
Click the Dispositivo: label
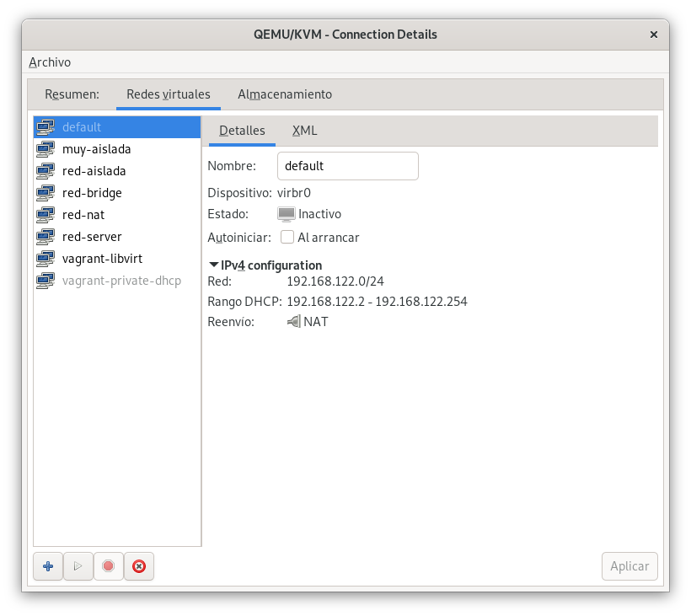point(239,193)
